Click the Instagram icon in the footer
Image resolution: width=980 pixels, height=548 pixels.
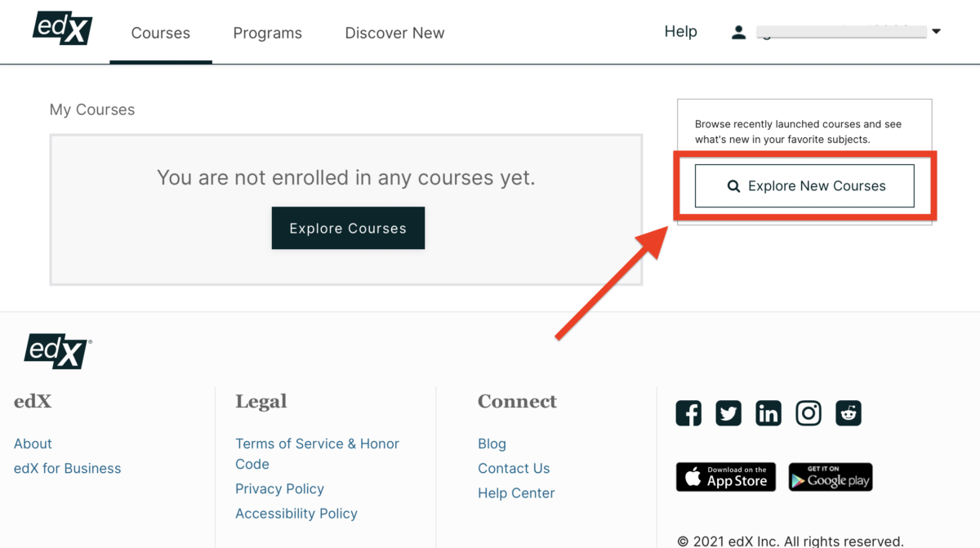point(808,413)
